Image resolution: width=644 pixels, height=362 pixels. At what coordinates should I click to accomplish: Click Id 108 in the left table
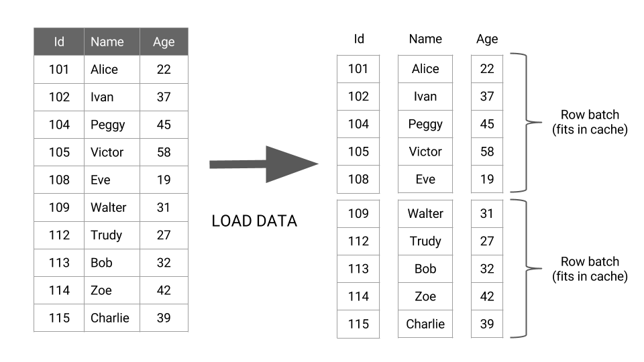tap(59, 180)
